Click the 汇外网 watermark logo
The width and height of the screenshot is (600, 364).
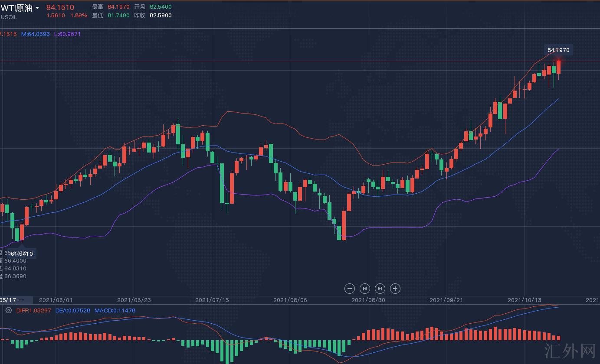[x=570, y=350]
